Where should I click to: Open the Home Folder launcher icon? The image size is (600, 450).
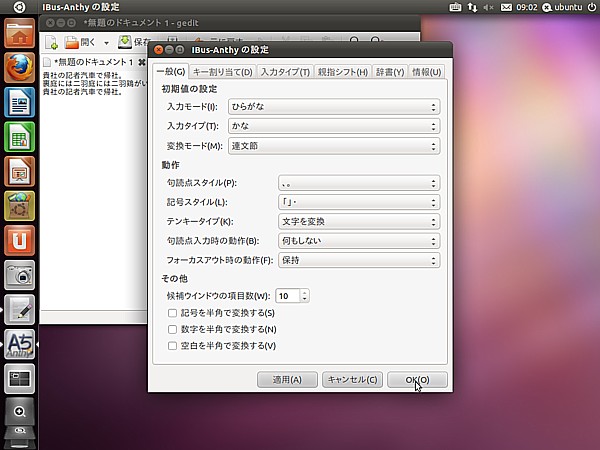click(x=20, y=33)
